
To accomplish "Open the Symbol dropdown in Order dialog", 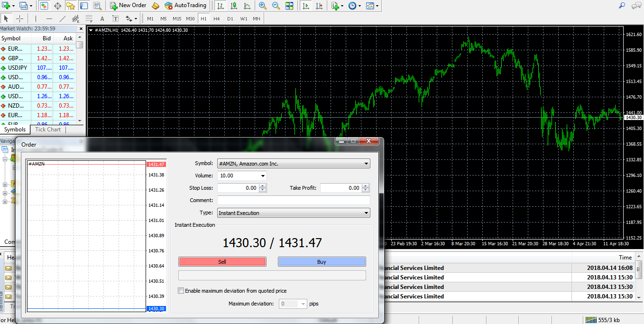I will coord(293,164).
